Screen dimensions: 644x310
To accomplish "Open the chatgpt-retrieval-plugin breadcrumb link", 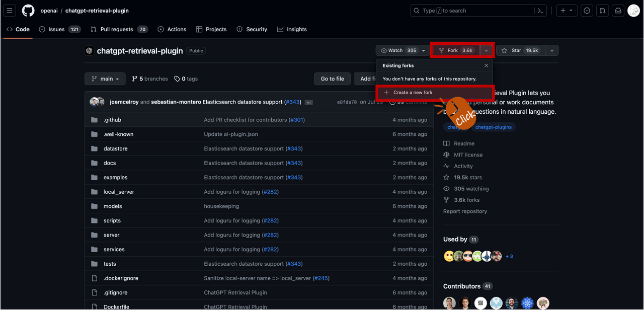I will tap(97, 11).
